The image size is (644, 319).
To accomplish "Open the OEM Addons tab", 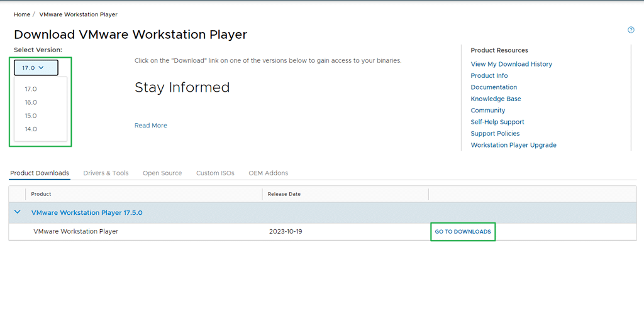I will pyautogui.click(x=268, y=173).
